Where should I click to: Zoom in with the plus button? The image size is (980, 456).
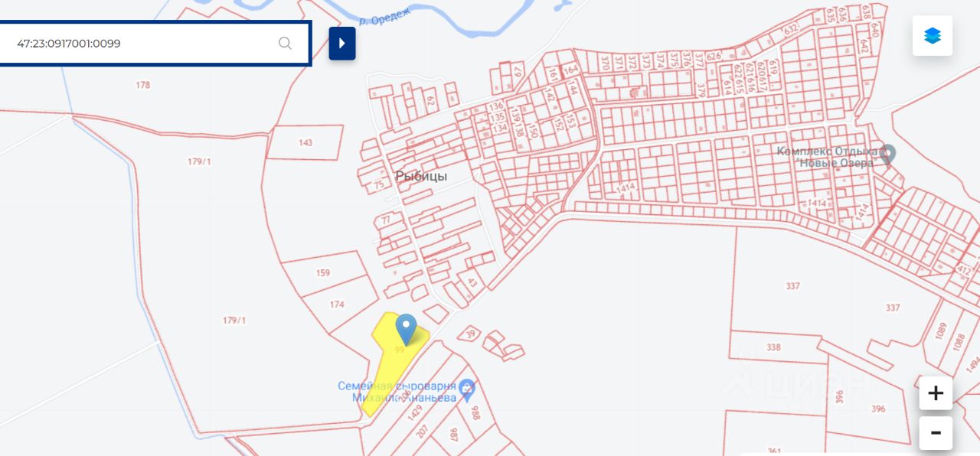936,393
